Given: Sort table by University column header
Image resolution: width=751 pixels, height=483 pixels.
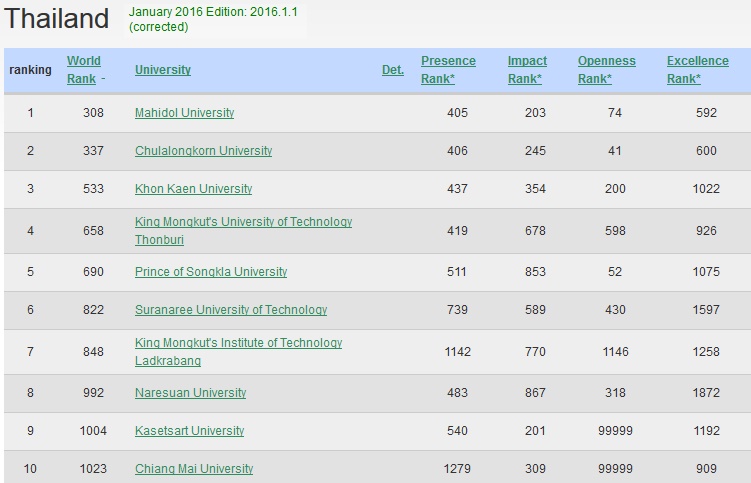Looking at the screenshot, I should tap(162, 70).
